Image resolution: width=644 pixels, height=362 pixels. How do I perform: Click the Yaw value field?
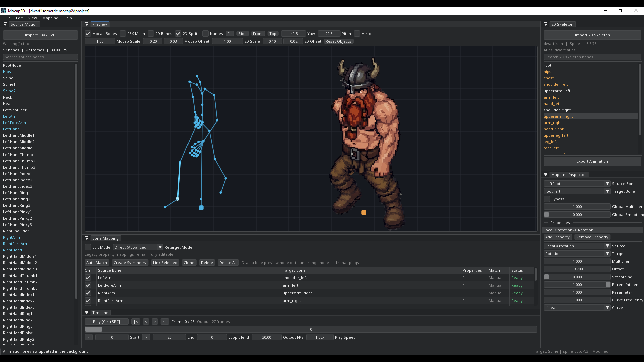[x=294, y=34]
